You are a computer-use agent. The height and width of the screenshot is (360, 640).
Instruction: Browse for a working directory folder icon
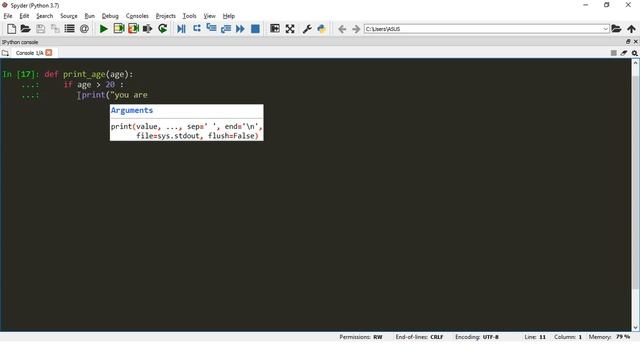(616, 29)
